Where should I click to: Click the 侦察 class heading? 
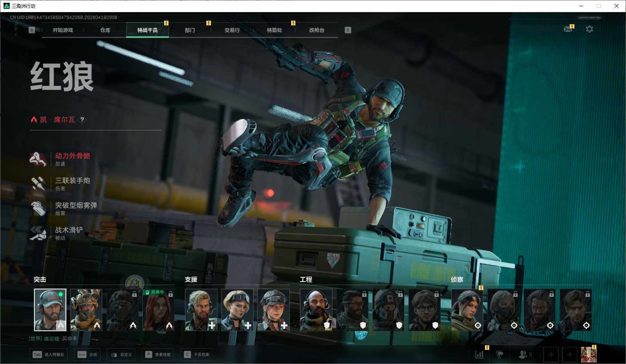click(x=457, y=280)
